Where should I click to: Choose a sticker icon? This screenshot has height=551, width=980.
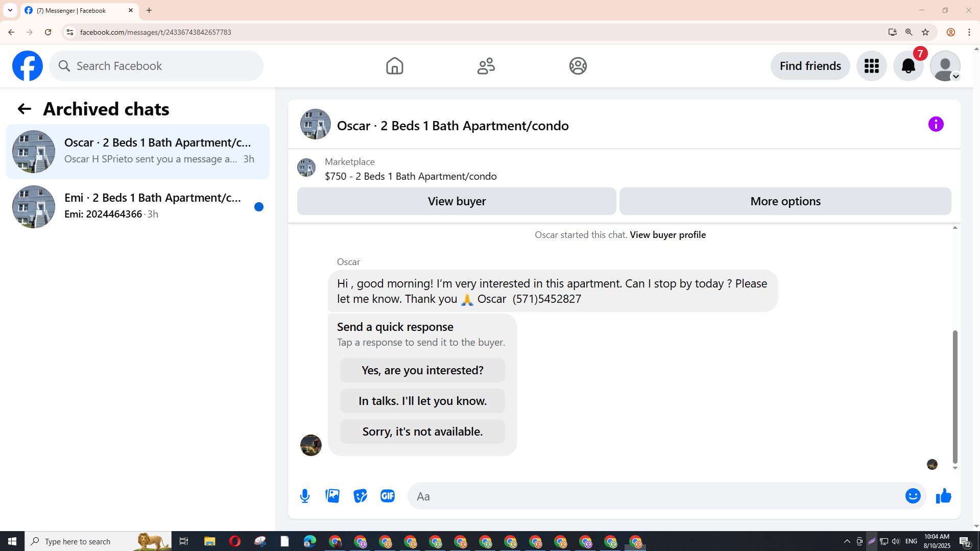pyautogui.click(x=360, y=496)
